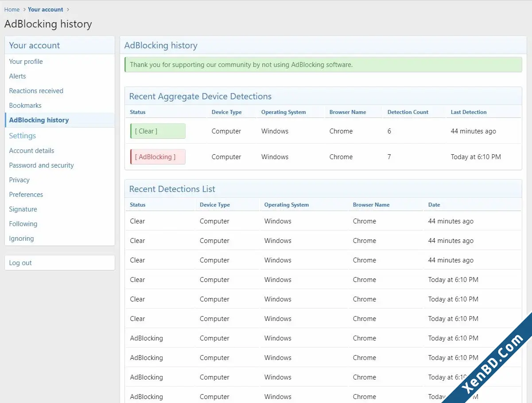Click Browser Name header in Detections List
Image resolution: width=532 pixels, height=403 pixels.
(371, 205)
